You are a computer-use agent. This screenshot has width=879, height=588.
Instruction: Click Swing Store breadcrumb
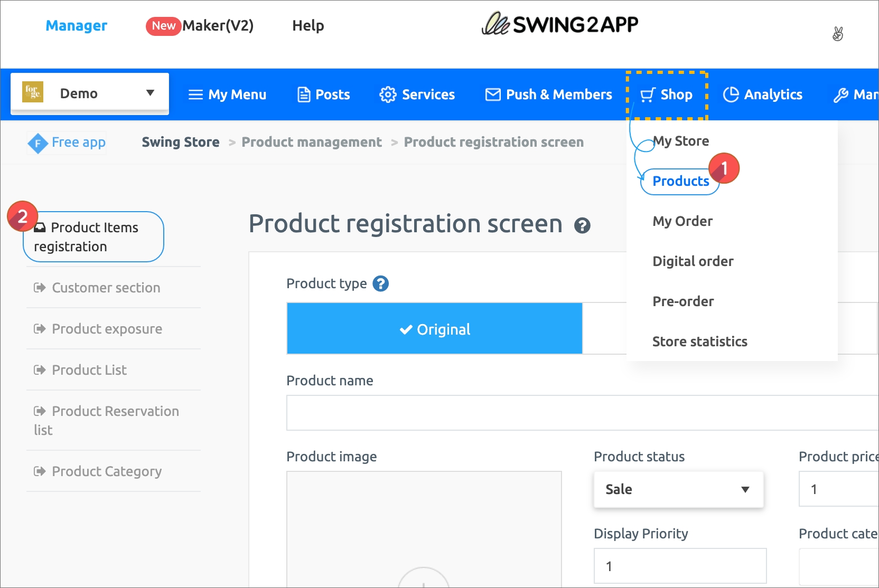181,142
